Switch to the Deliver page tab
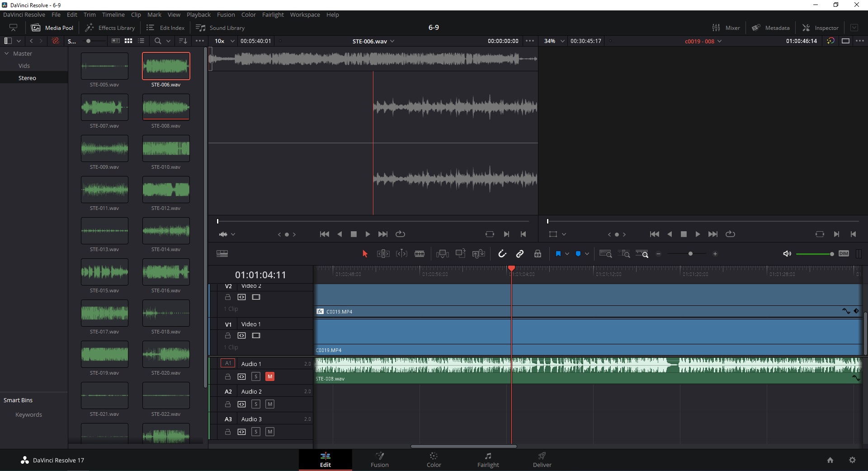 (542, 460)
